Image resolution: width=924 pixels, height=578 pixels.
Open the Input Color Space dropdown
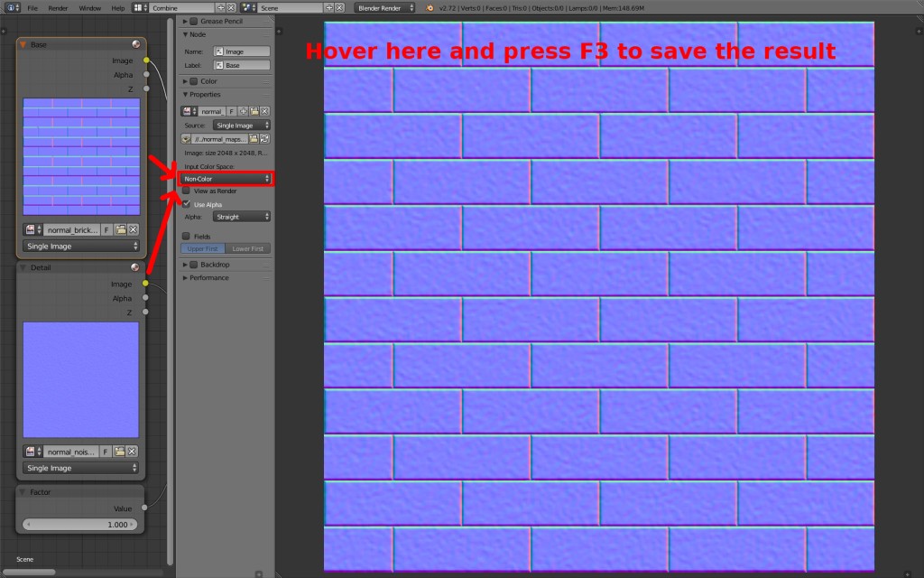226,179
